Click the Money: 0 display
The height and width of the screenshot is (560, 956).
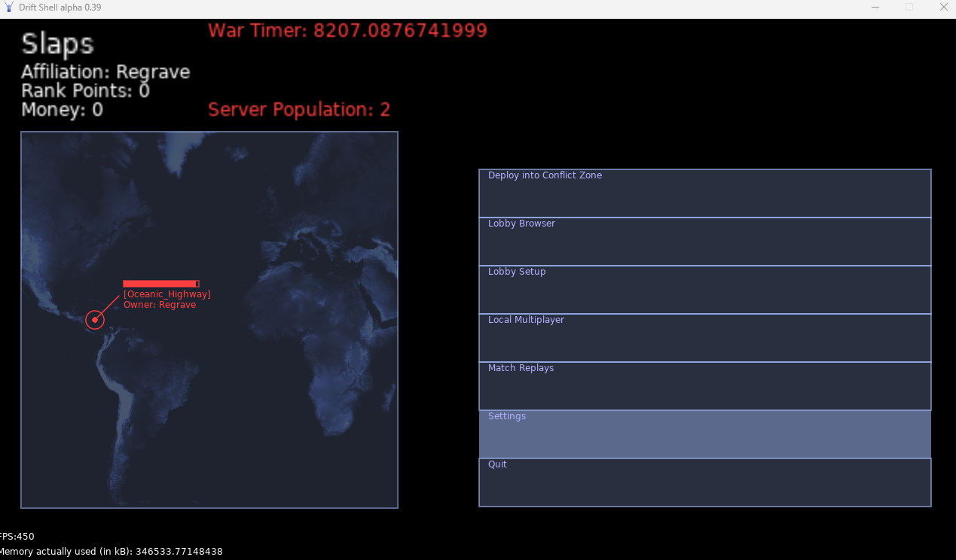point(62,110)
